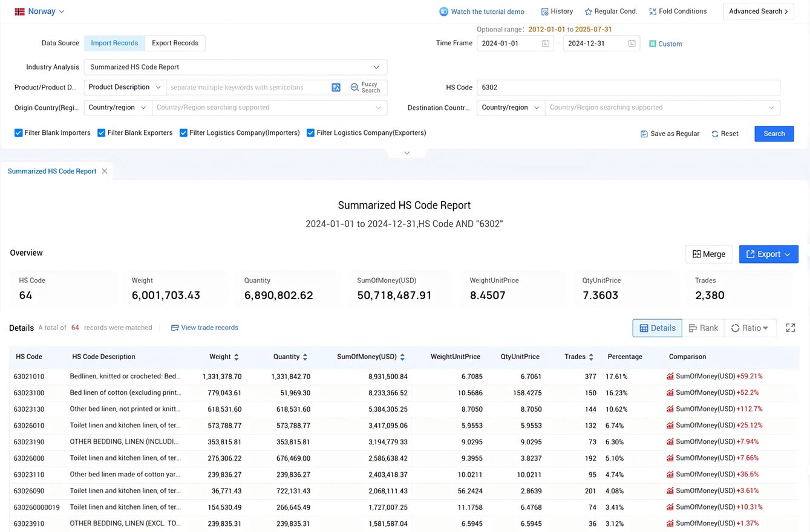Uncheck Filter Blank Exporters checkbox

click(x=102, y=133)
